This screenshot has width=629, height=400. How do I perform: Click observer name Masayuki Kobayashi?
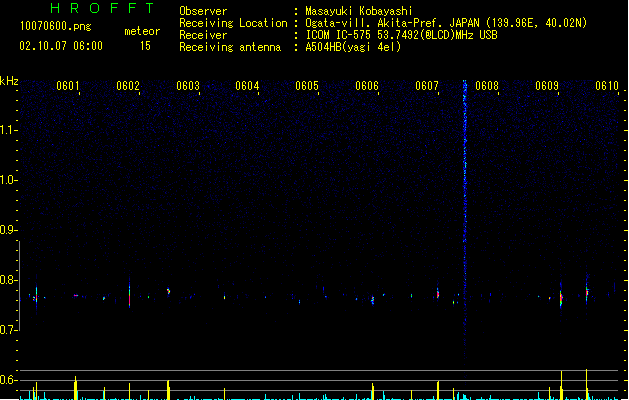pos(359,11)
